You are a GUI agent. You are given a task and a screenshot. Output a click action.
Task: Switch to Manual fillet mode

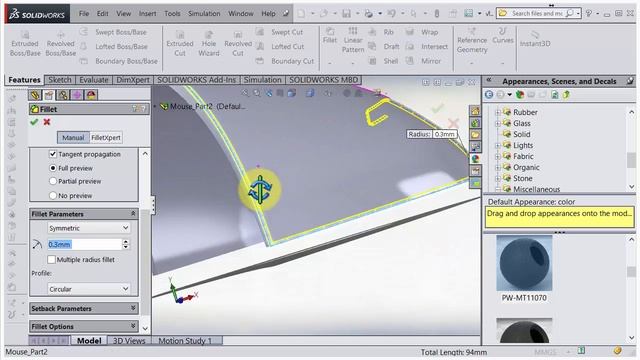coord(73,138)
